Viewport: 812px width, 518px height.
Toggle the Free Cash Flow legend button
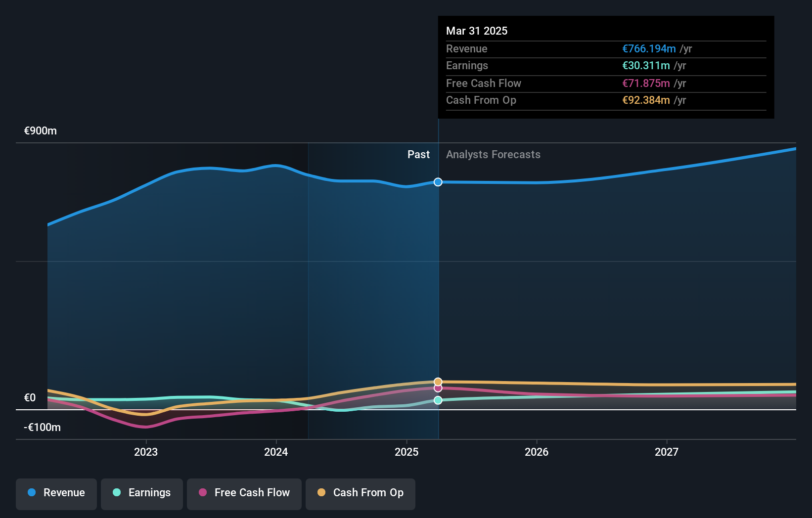click(x=244, y=494)
